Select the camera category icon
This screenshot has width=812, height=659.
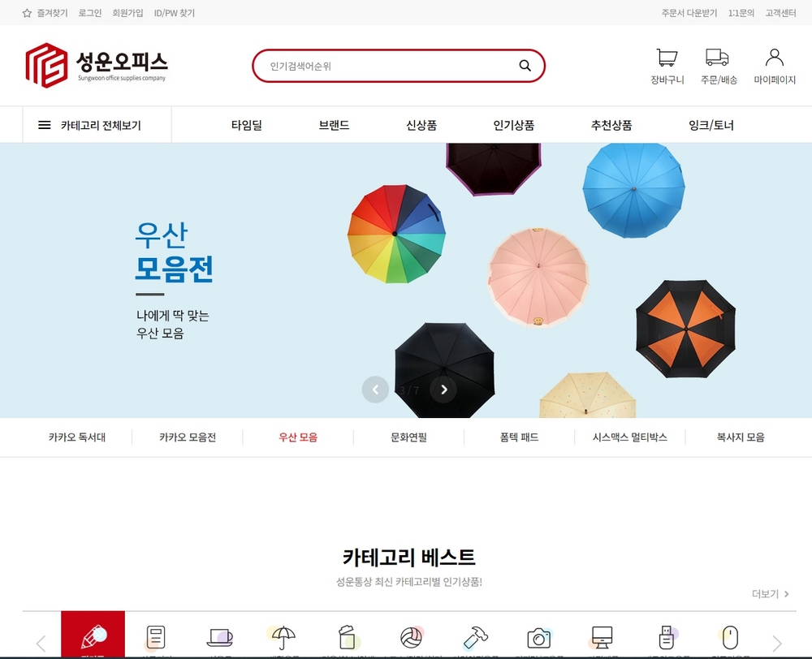[538, 637]
